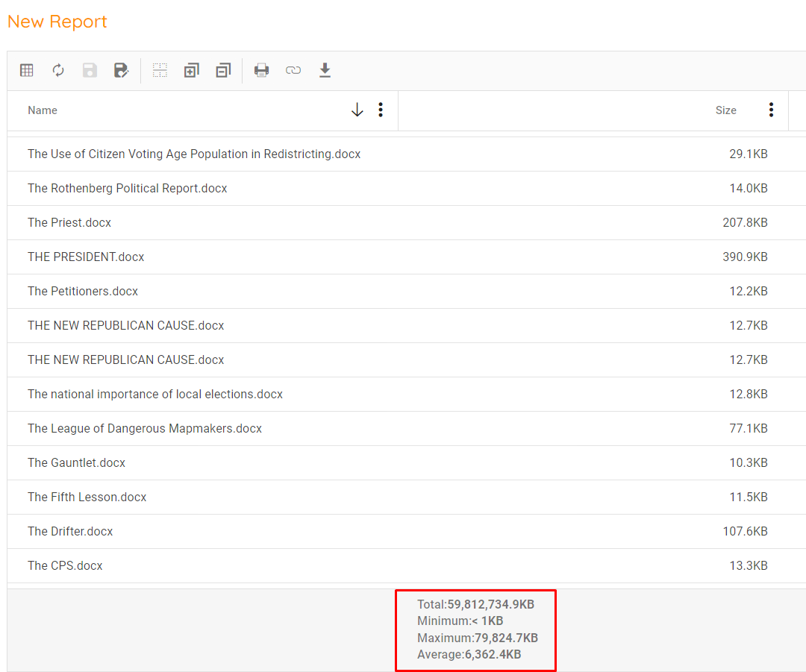Image resolution: width=806 pixels, height=672 pixels.
Task: Copy the report link using the chain icon
Action: point(293,71)
